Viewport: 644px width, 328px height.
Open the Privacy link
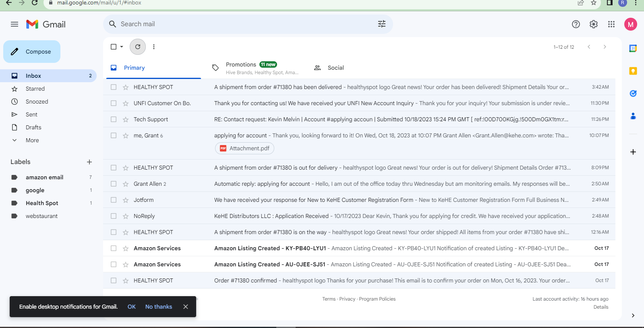(347, 299)
